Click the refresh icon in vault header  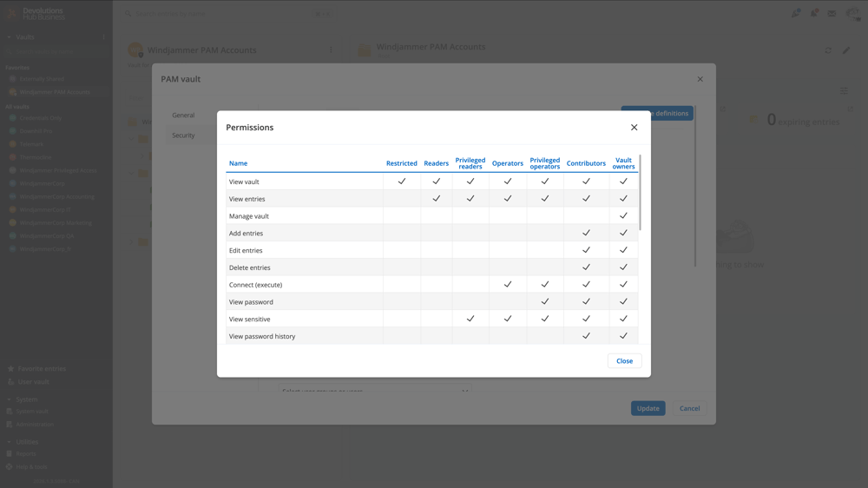pos(828,50)
